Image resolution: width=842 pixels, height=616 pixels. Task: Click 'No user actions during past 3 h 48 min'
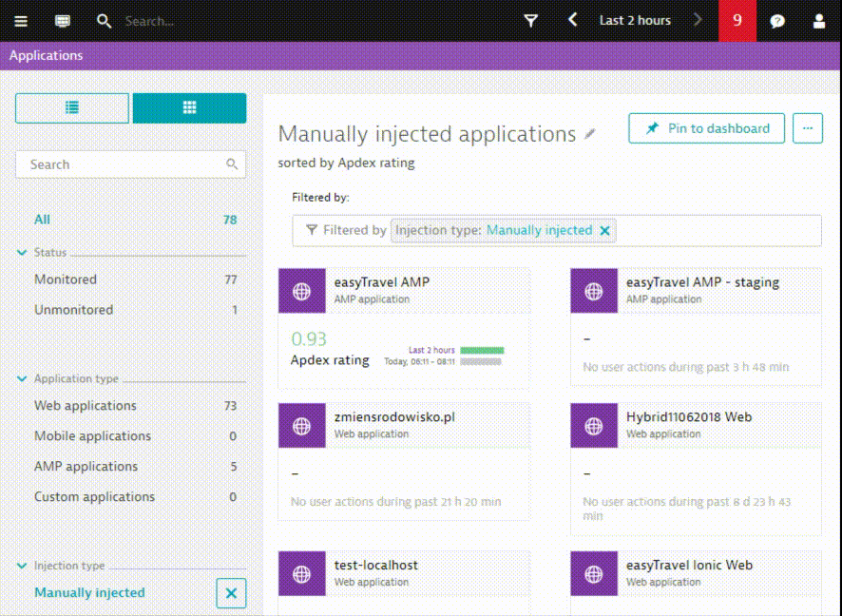coord(686,367)
